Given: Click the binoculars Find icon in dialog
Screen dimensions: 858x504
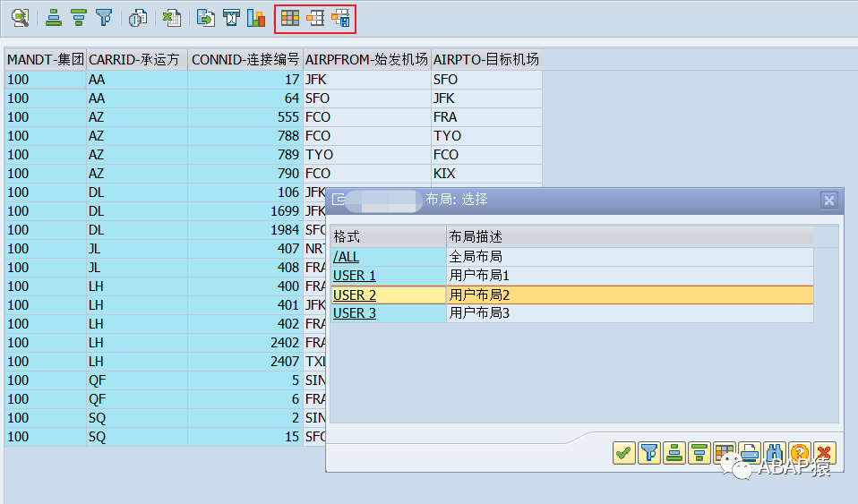Looking at the screenshot, I should [775, 453].
